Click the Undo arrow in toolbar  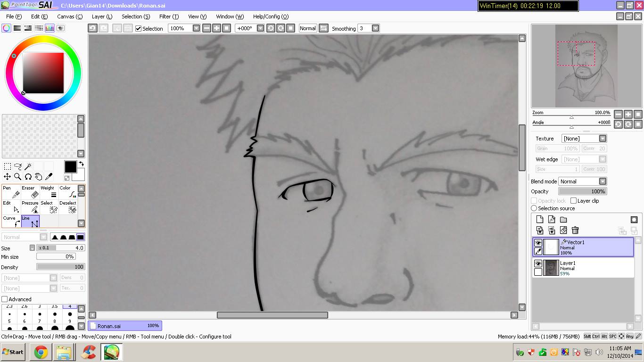point(93,28)
